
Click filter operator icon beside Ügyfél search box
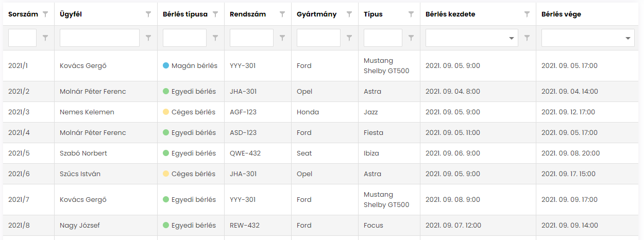pos(148,38)
